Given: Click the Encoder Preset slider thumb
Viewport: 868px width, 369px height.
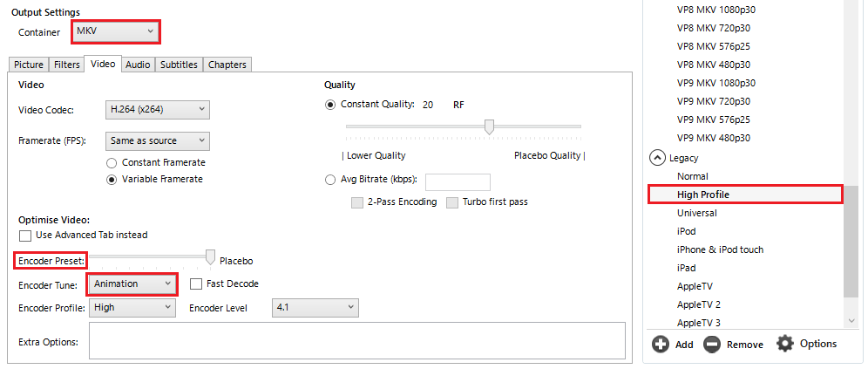Looking at the screenshot, I should click(210, 256).
